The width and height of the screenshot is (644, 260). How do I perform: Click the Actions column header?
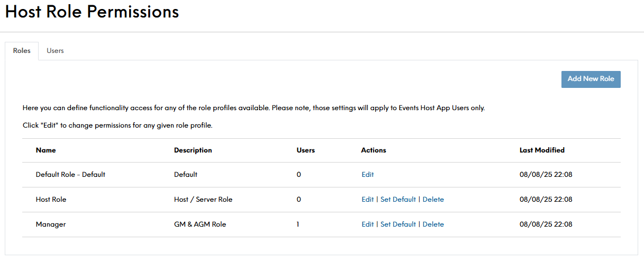click(x=373, y=150)
